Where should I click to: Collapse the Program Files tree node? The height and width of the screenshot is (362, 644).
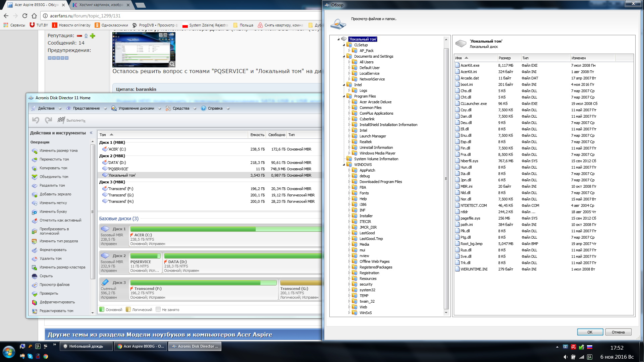(x=344, y=97)
